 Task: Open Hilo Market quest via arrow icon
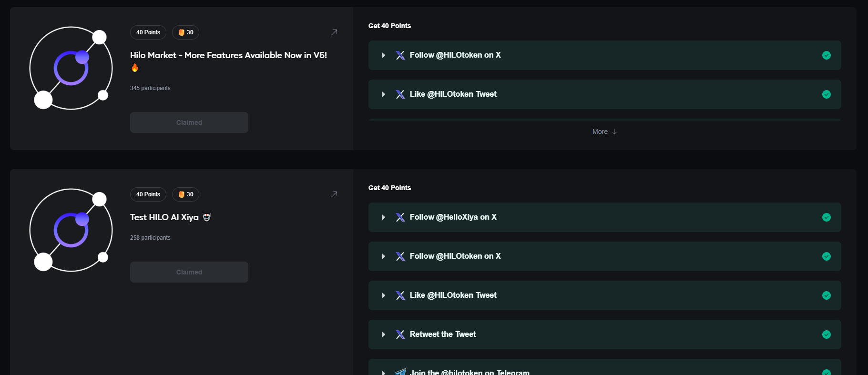(x=334, y=32)
